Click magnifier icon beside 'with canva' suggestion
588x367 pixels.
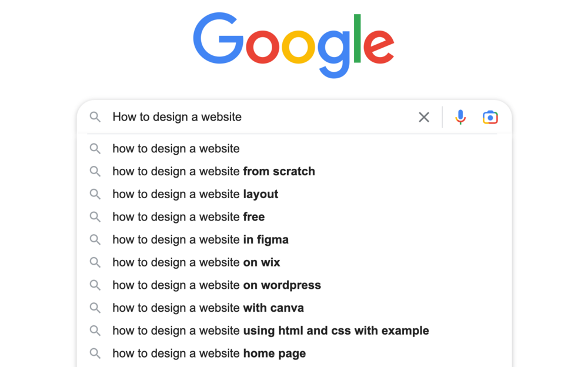(x=95, y=308)
